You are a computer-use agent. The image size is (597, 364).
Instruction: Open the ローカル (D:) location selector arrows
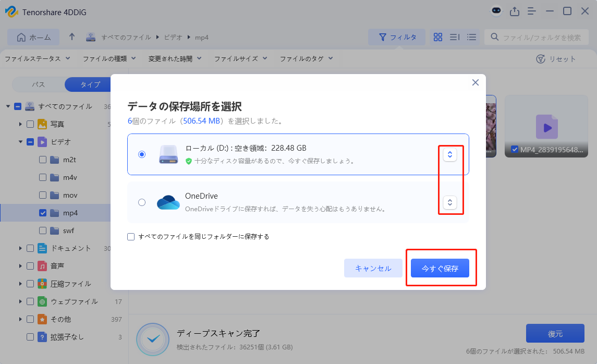point(449,154)
